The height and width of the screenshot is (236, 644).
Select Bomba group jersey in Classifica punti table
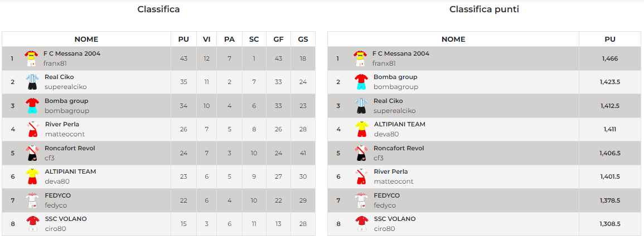click(361, 82)
